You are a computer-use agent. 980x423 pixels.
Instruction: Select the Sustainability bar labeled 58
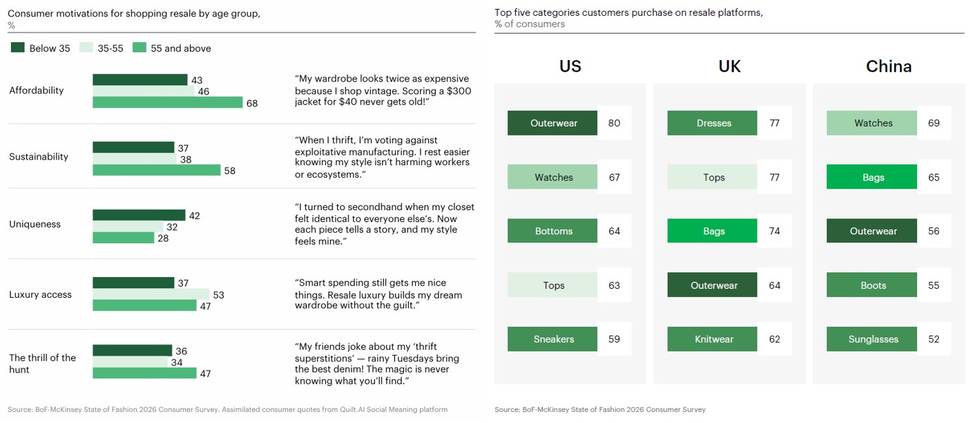pyautogui.click(x=157, y=170)
